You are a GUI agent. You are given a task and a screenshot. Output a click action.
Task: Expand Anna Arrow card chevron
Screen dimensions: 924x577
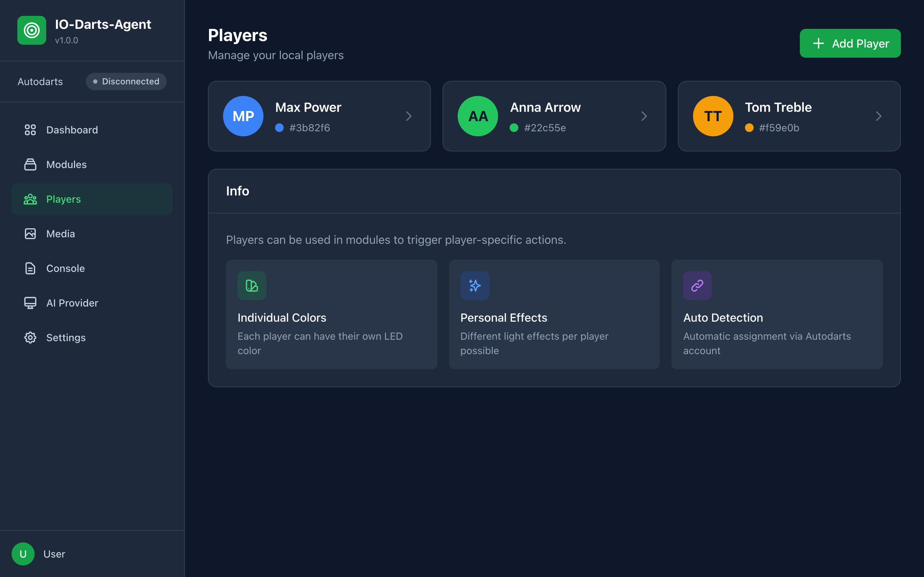[644, 116]
